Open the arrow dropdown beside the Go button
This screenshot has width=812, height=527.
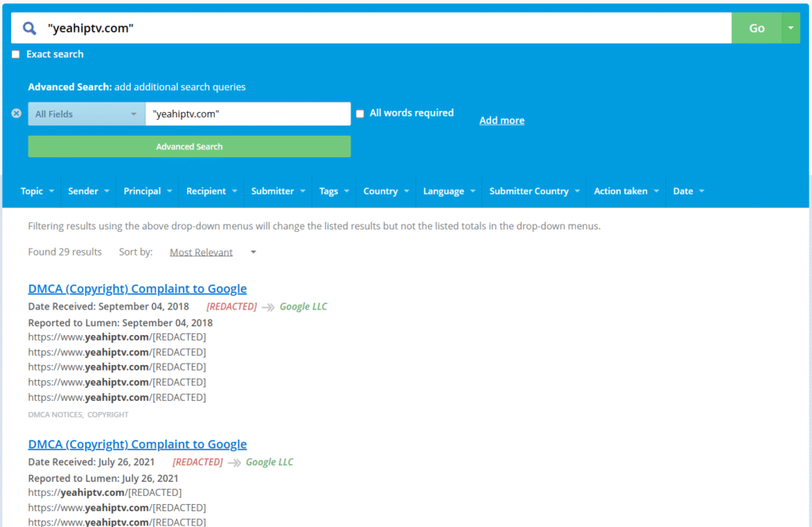point(791,29)
